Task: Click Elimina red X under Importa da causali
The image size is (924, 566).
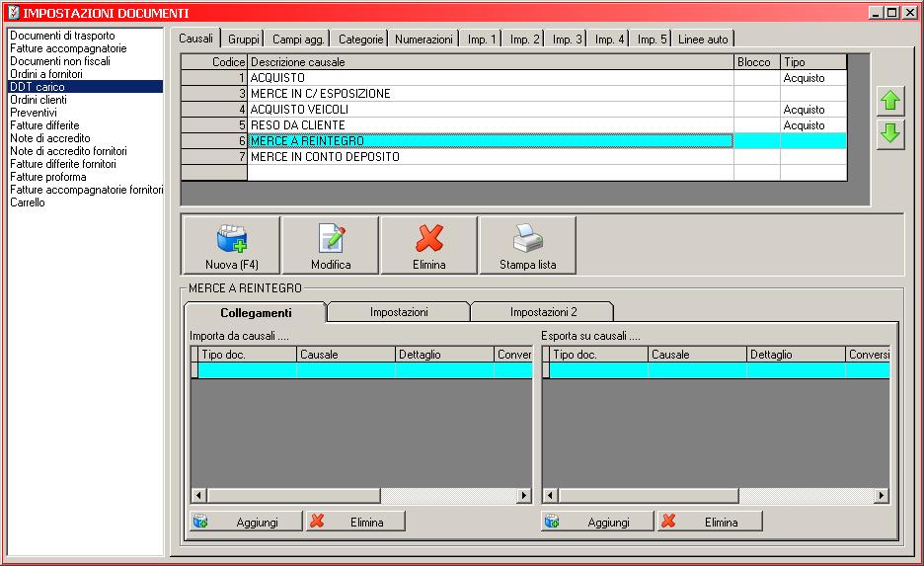Action: pyautogui.click(x=317, y=521)
